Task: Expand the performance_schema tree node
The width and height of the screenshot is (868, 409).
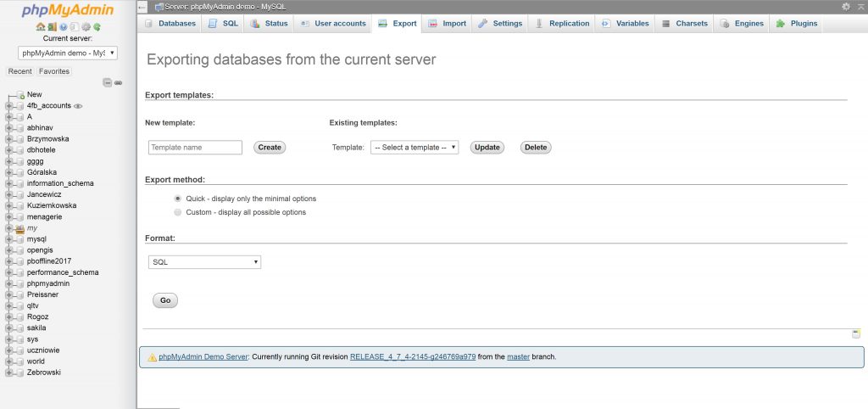Action: (x=8, y=272)
